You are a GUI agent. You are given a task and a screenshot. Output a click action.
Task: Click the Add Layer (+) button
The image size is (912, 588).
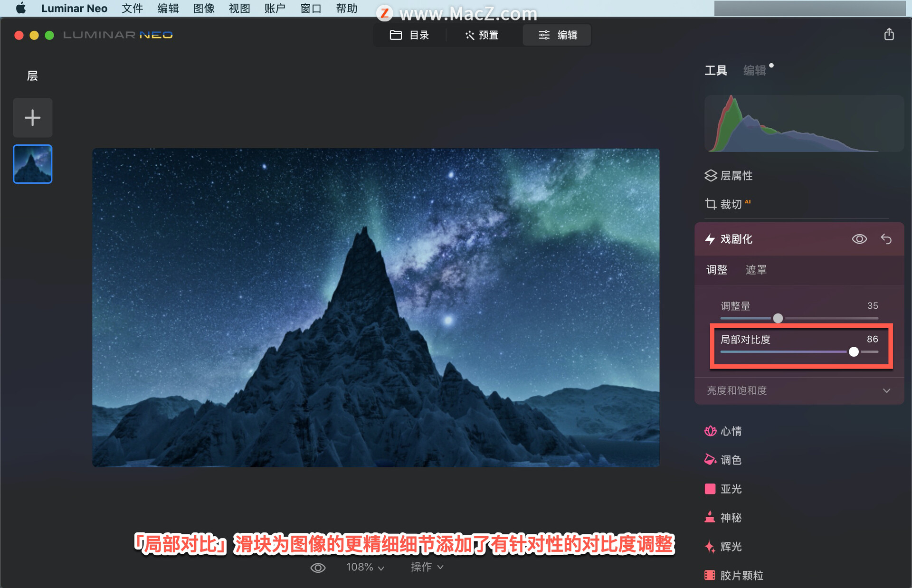tap(32, 118)
